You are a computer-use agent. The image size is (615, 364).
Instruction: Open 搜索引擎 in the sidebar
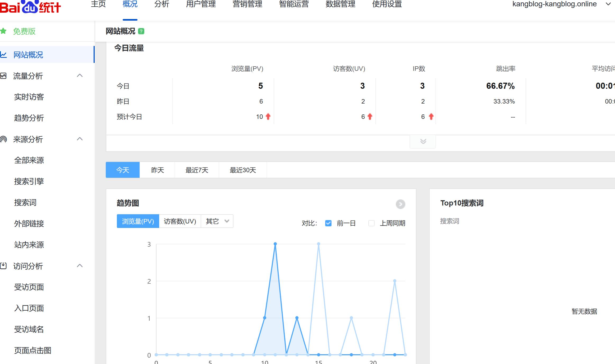pyautogui.click(x=29, y=181)
